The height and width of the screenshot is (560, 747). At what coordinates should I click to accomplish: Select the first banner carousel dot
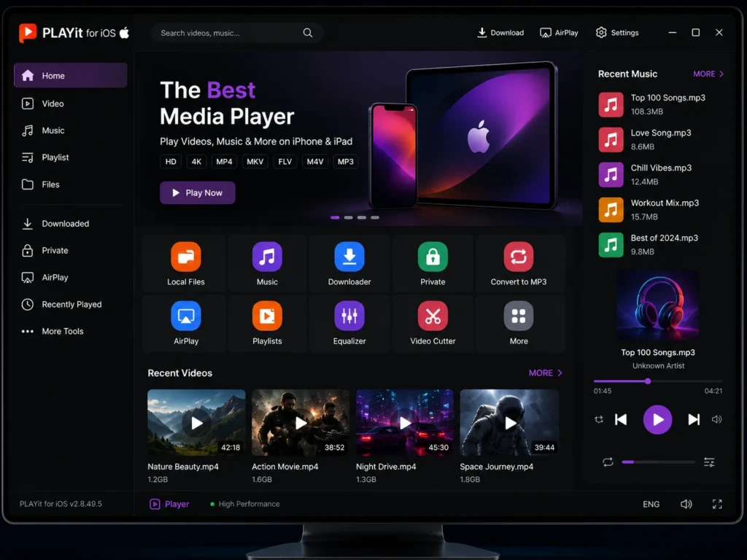coord(335,217)
